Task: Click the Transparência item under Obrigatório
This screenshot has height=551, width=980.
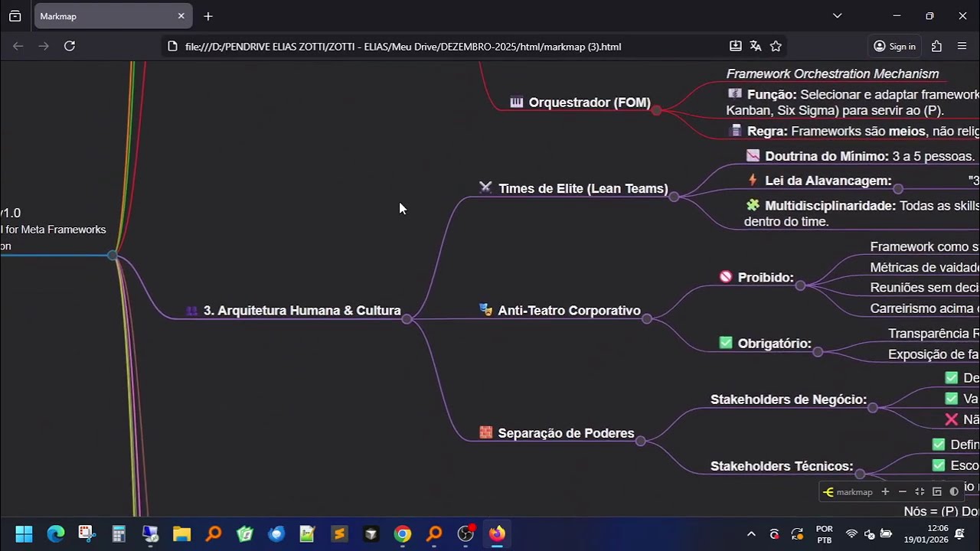Action: coord(933,334)
